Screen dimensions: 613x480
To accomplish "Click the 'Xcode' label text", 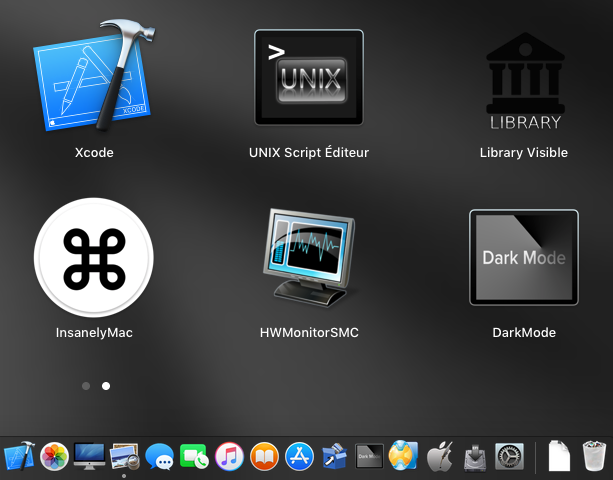I will 94,152.
